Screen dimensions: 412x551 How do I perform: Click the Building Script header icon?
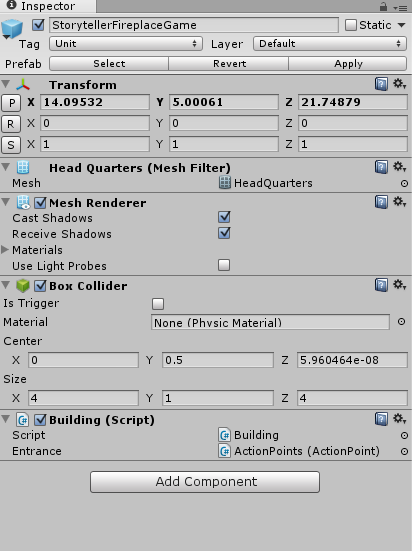[23, 420]
